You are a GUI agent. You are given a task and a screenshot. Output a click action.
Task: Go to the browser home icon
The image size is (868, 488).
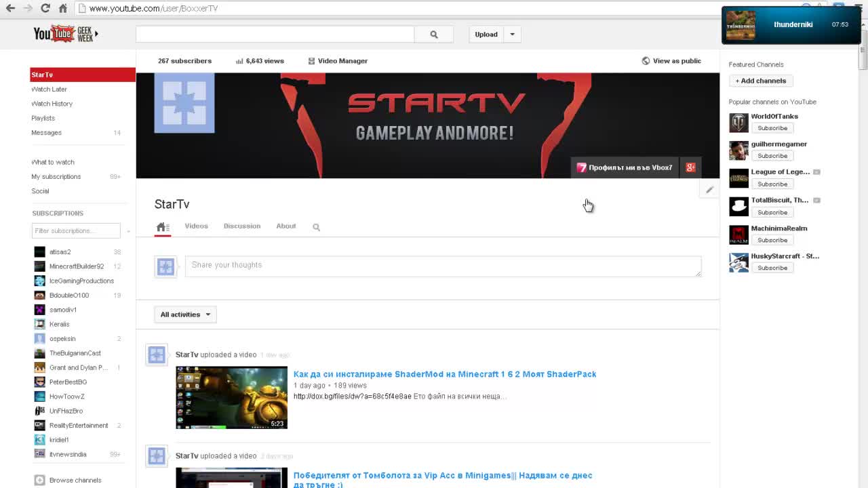click(x=62, y=8)
